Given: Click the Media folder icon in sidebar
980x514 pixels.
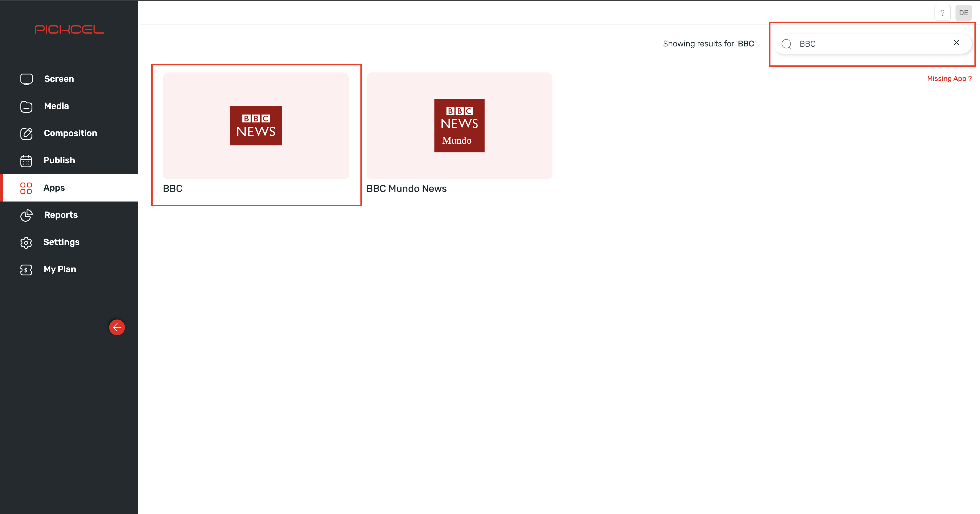Looking at the screenshot, I should [x=26, y=106].
